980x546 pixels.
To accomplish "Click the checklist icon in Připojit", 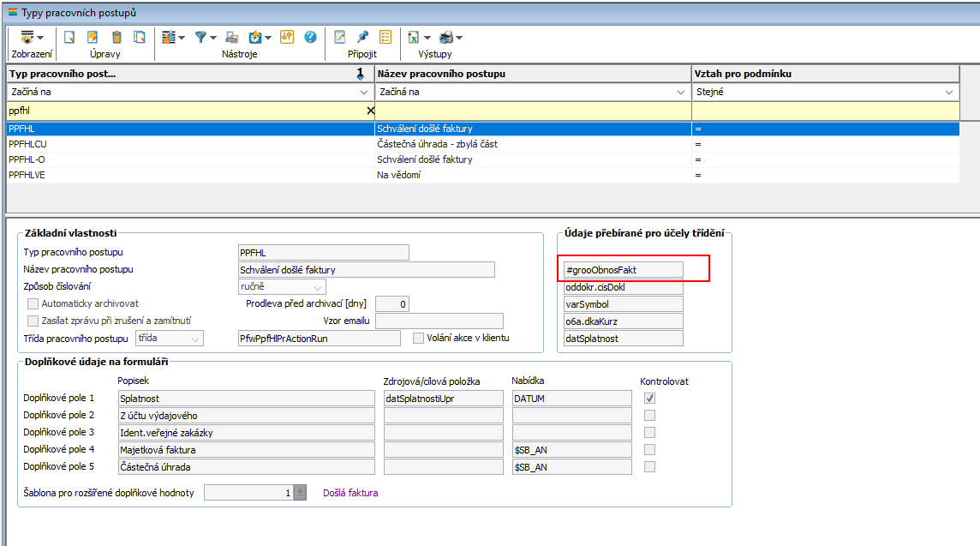I will coord(385,37).
